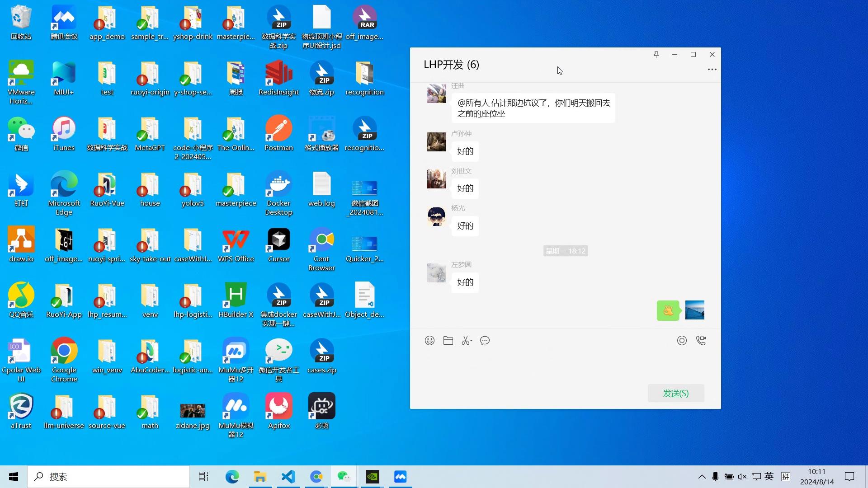Image resolution: width=868 pixels, height=488 pixels.
Task: Select the MetaGPT folder
Action: point(150,134)
